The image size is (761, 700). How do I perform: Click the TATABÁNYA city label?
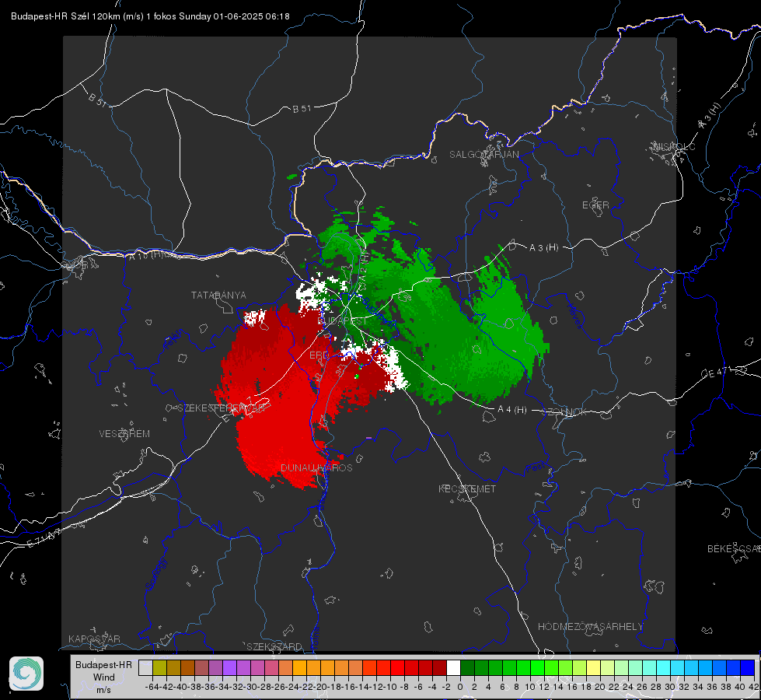[x=218, y=295]
